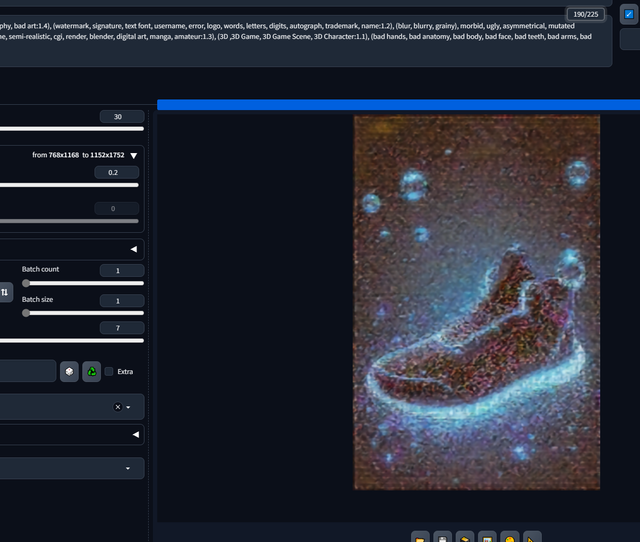This screenshot has width=640, height=542.
Task: Click the picture send-to-img2img icon
Action: [487, 538]
